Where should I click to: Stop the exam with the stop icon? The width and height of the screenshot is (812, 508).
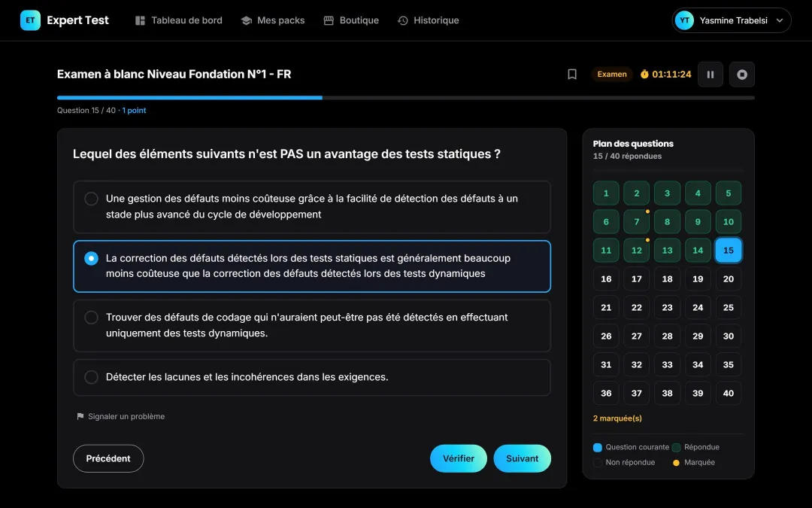click(x=741, y=74)
